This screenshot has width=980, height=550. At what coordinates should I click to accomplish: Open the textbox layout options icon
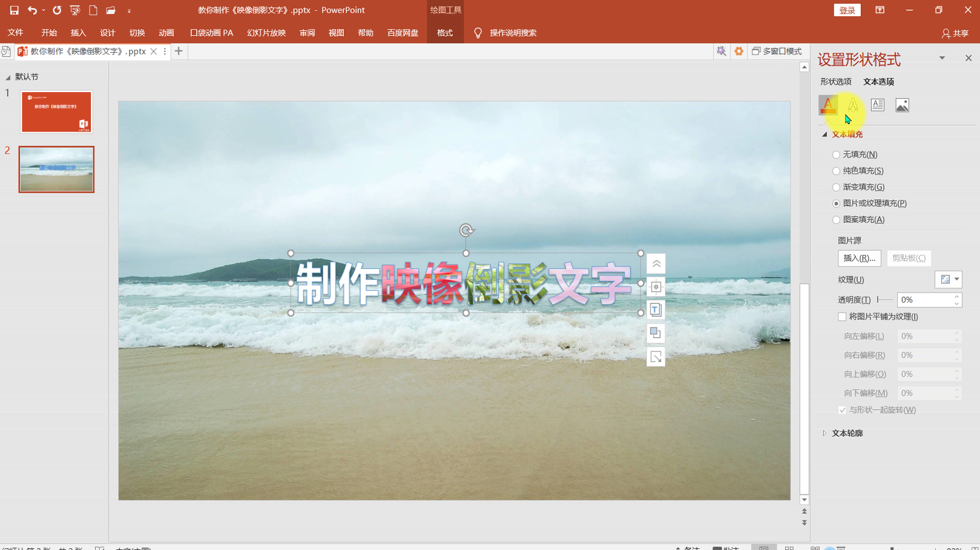878,105
